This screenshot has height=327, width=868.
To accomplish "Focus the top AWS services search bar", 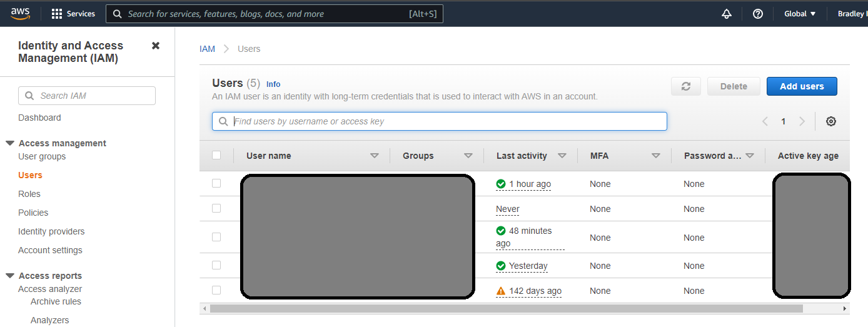I will (275, 14).
